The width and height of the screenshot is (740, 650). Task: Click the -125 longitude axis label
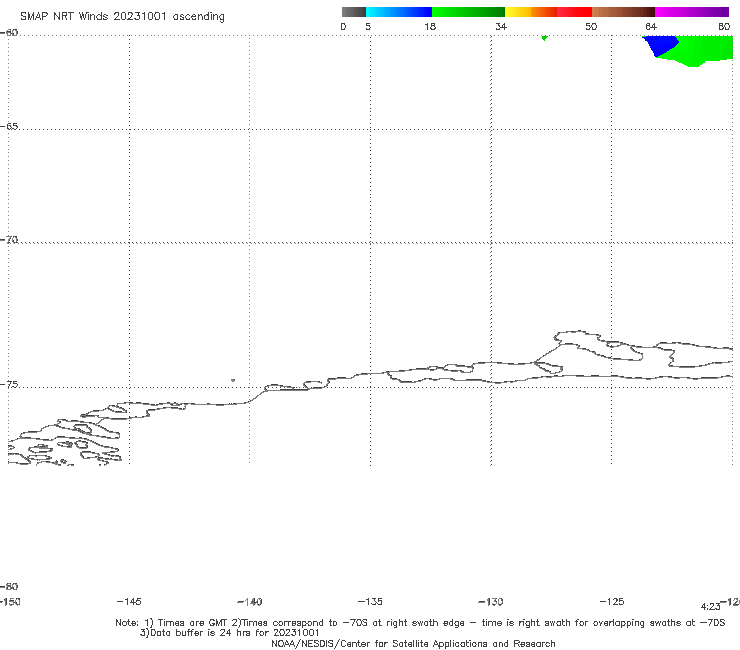(612, 601)
